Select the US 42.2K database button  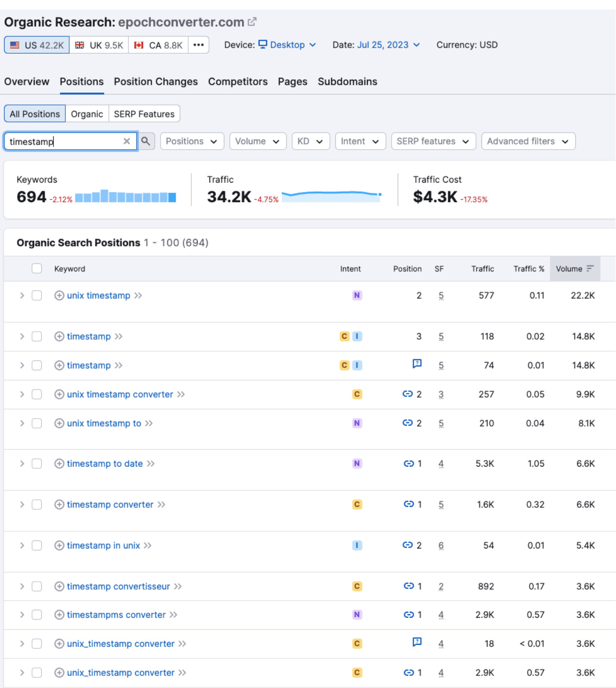click(x=37, y=45)
